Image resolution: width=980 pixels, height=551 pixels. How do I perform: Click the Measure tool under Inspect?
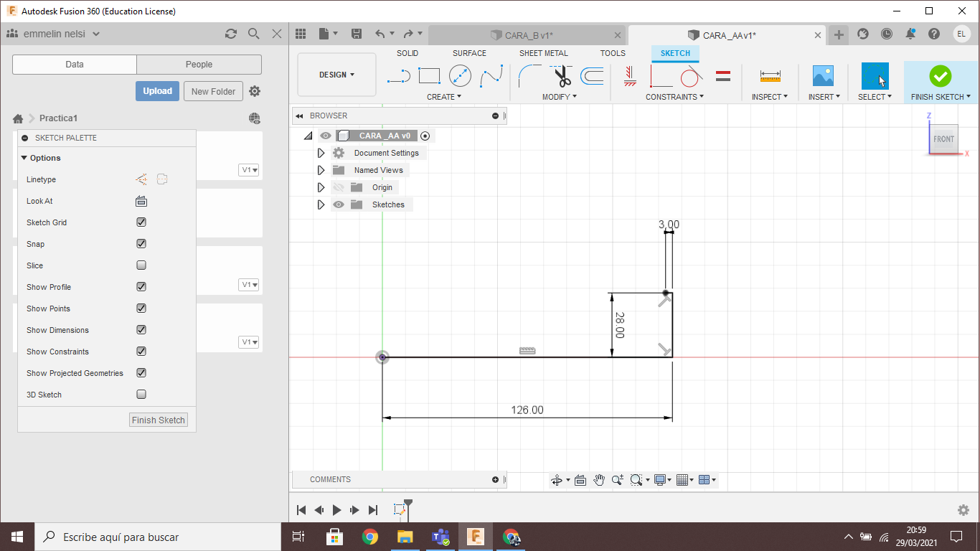point(770,75)
